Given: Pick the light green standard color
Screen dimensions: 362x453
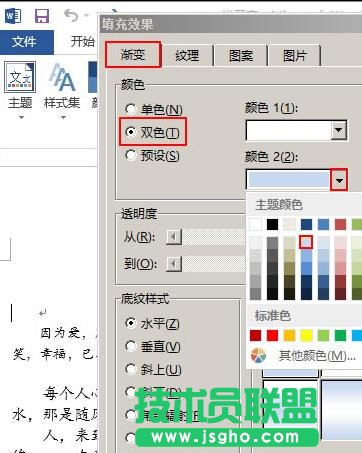Looking at the screenshot, I should [323, 335].
